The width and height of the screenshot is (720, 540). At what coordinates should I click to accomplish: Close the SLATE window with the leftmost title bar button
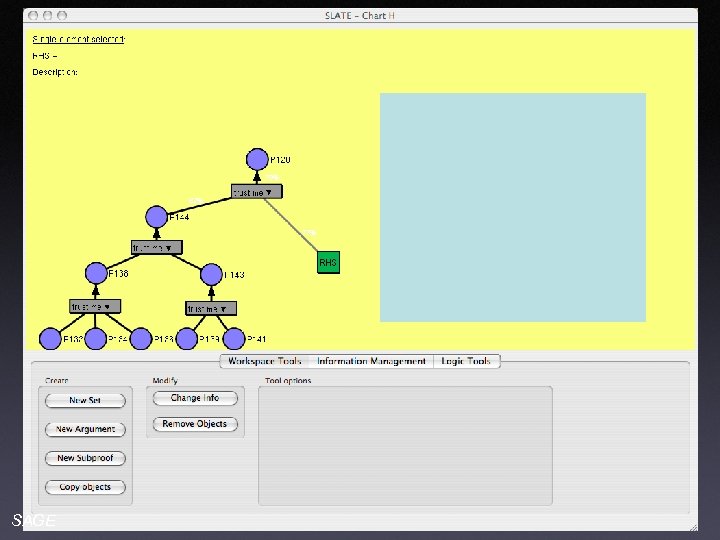click(33, 16)
